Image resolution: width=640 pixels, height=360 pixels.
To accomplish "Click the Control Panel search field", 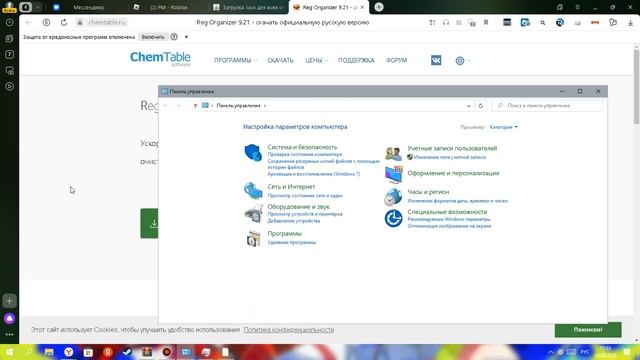I will 547,106.
